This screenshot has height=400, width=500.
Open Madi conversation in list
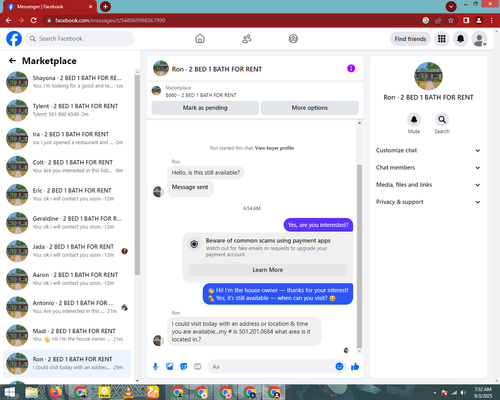pyautogui.click(x=67, y=335)
